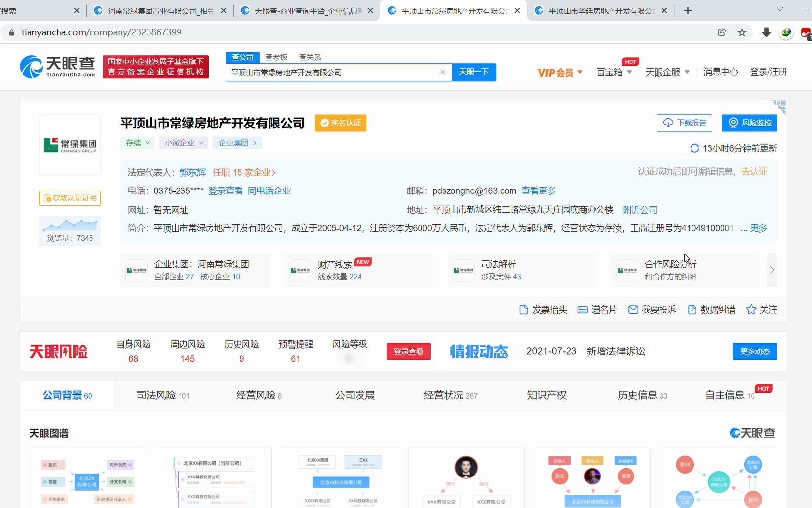The height and width of the screenshot is (508, 812).
Task: Click the 司法解析 card logo icon
Action: pos(463,270)
